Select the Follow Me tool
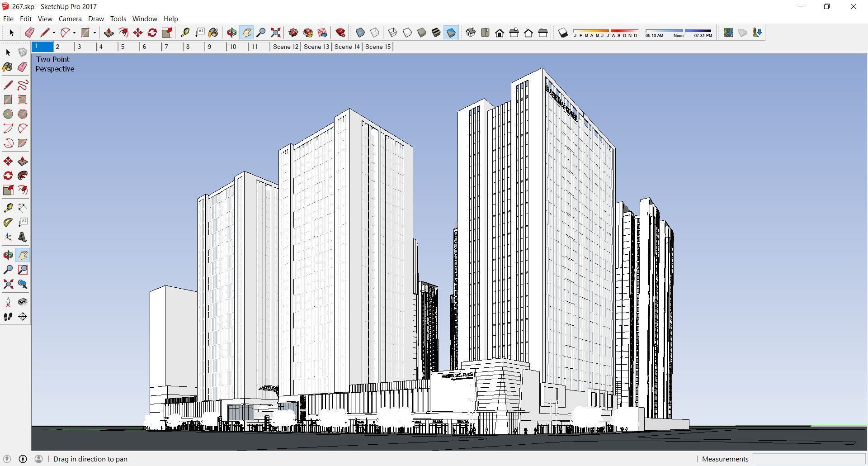Viewport: 868px width, 466px height. tap(23, 176)
